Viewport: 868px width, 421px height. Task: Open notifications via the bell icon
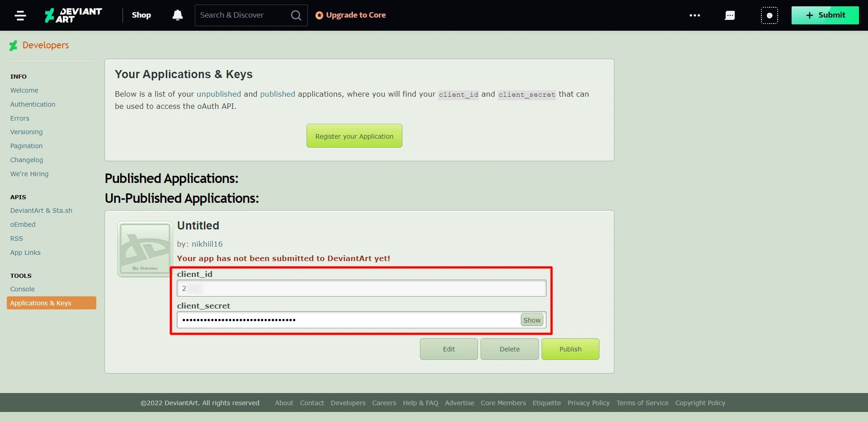(177, 15)
